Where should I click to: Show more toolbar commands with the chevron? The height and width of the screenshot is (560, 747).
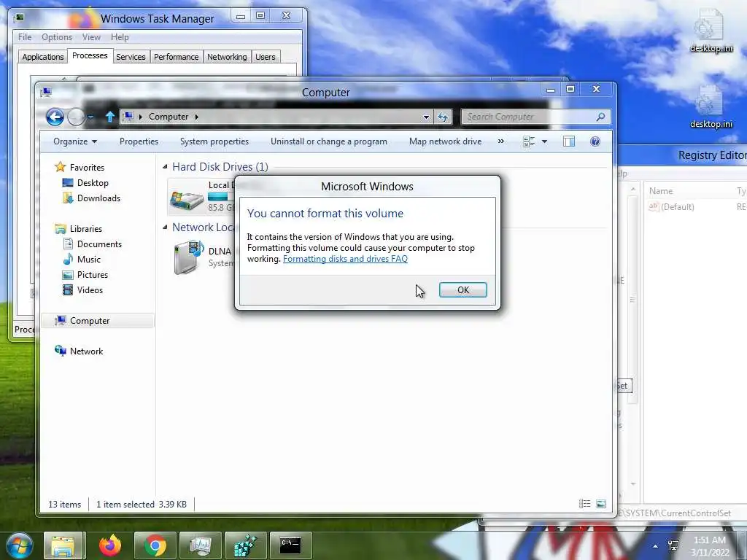tap(500, 141)
